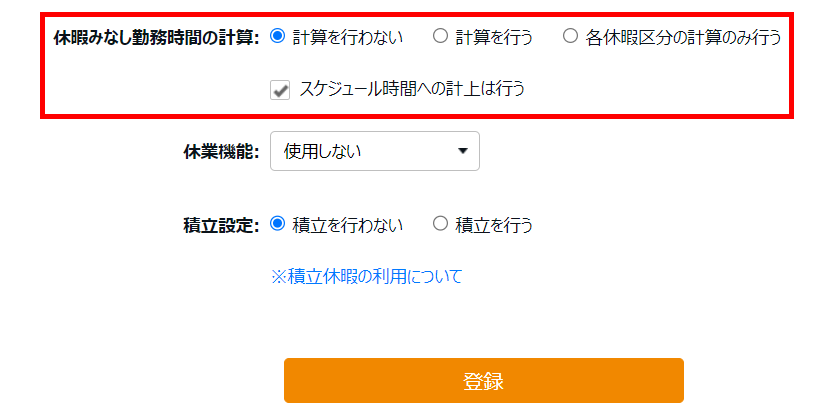This screenshot has height=418, width=836.
Task: Click the 計算を行わない option label text
Action: (x=348, y=38)
